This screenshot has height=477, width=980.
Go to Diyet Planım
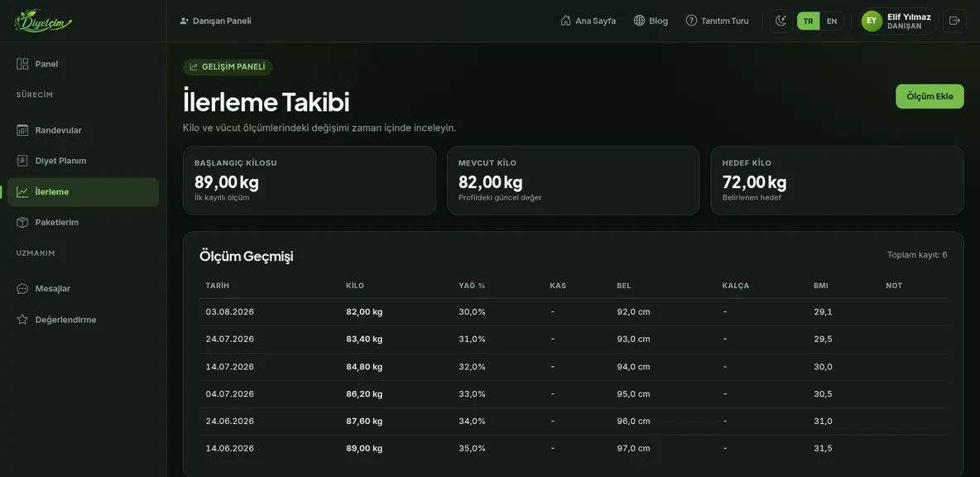pyautogui.click(x=83, y=161)
